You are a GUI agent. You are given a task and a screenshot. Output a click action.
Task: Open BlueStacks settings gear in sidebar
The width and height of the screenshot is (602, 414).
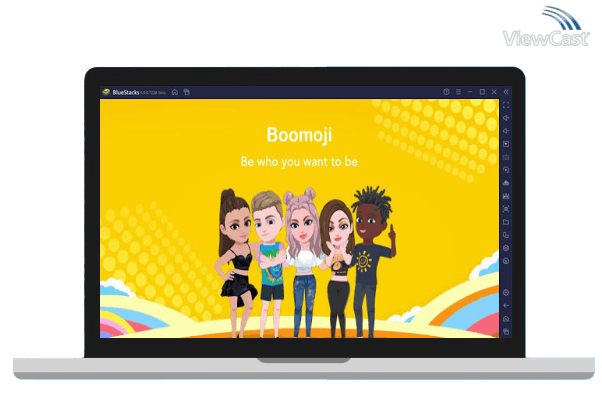(x=506, y=293)
